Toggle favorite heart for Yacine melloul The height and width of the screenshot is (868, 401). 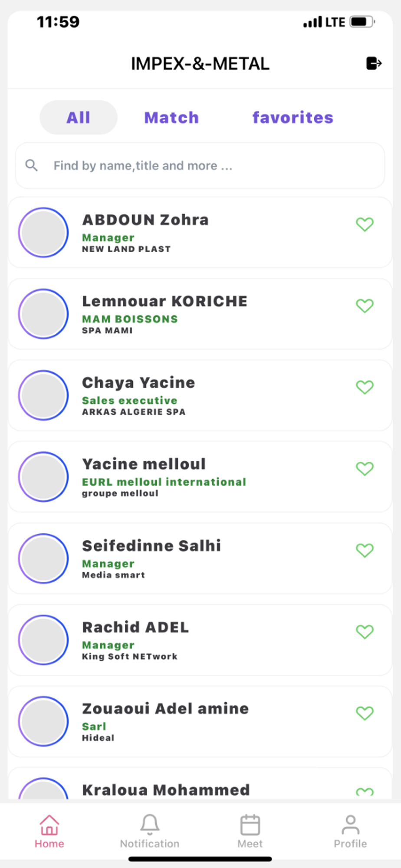click(365, 469)
